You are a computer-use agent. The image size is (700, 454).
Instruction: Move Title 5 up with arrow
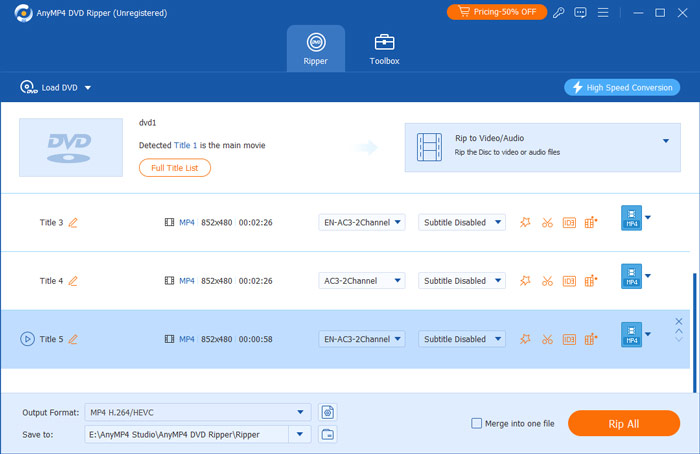coord(679,331)
